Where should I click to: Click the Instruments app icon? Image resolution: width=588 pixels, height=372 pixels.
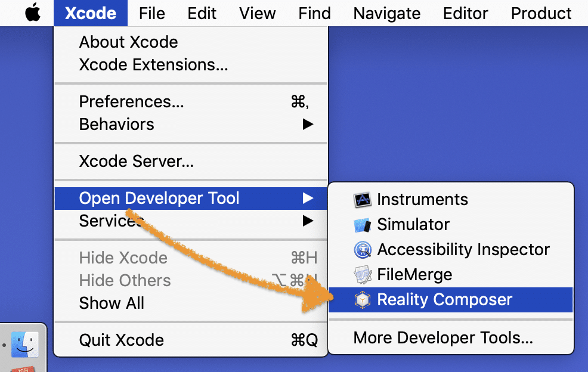coord(363,200)
